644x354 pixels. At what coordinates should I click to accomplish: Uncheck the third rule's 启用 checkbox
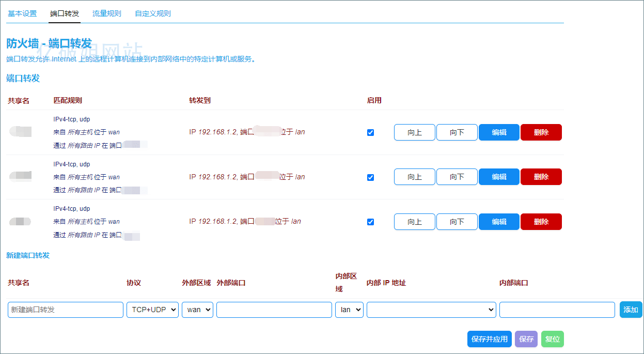pyautogui.click(x=370, y=222)
